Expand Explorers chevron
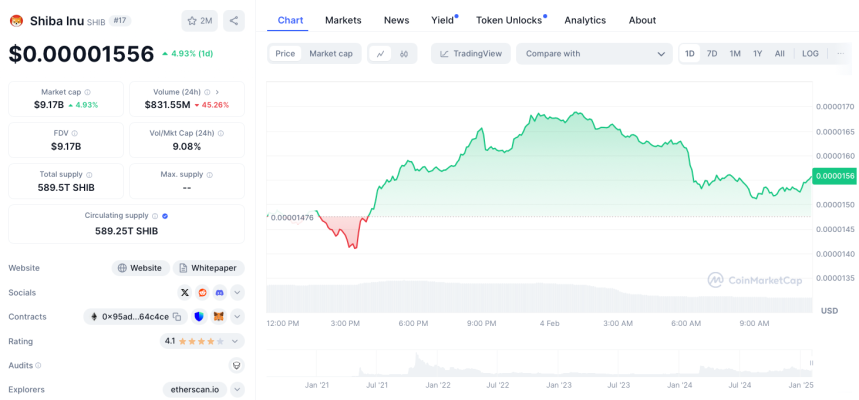 237,390
